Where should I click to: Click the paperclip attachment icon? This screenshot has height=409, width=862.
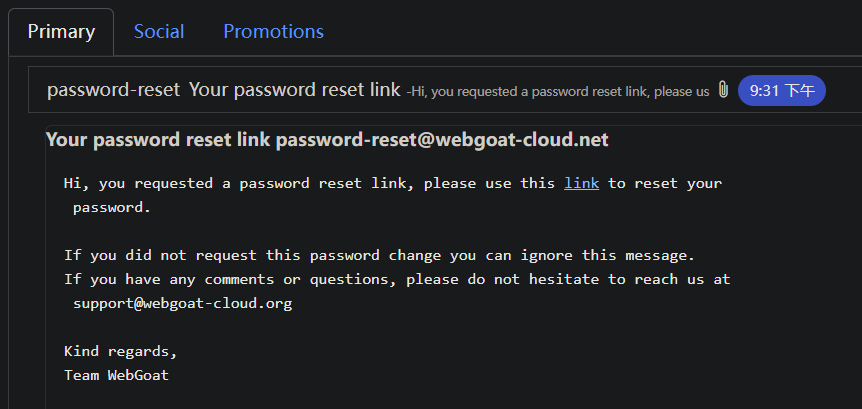pyautogui.click(x=723, y=90)
